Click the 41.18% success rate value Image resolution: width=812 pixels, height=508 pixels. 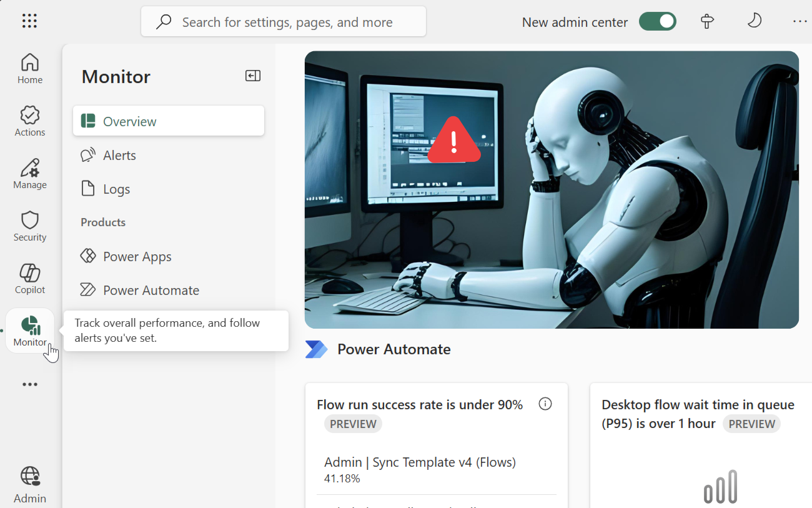pyautogui.click(x=342, y=479)
